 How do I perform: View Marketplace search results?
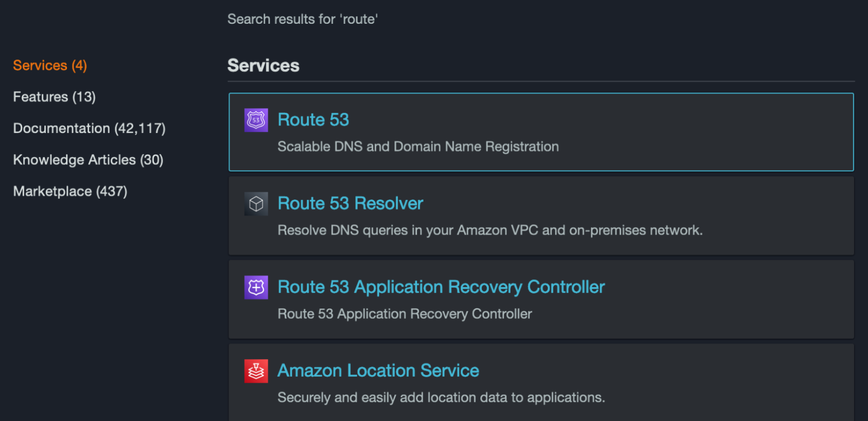70,191
